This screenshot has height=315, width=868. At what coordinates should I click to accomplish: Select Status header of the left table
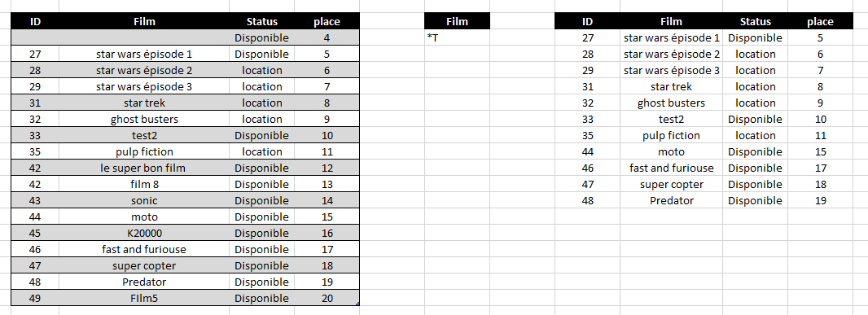click(x=262, y=22)
